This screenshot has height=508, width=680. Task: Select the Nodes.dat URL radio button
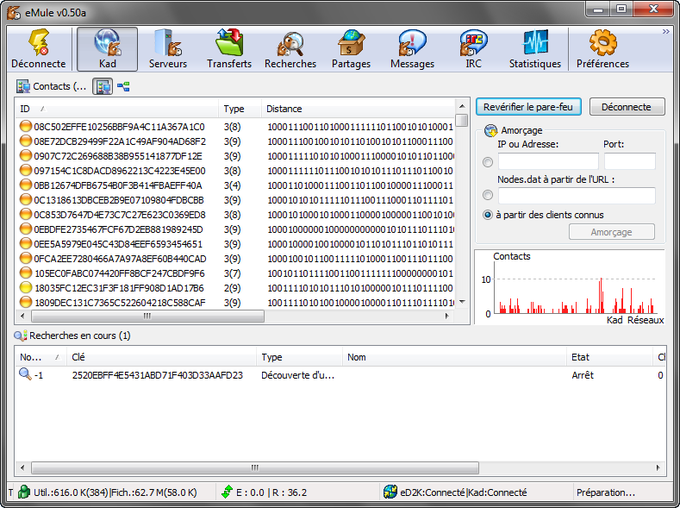click(x=487, y=195)
